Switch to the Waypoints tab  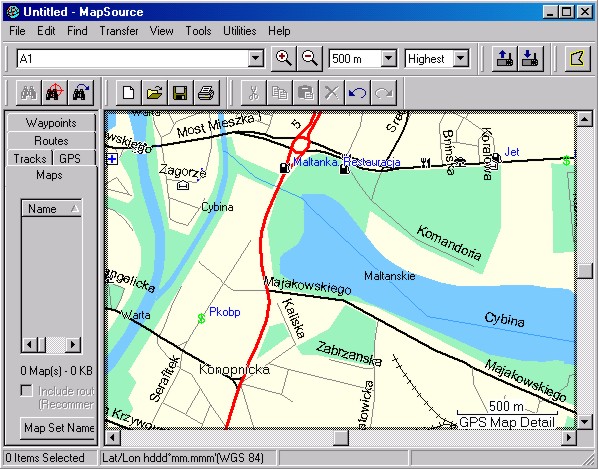click(51, 123)
